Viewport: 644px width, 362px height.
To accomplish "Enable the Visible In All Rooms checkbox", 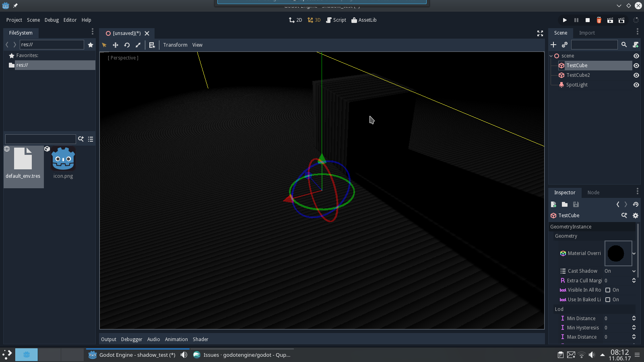I will point(608,290).
